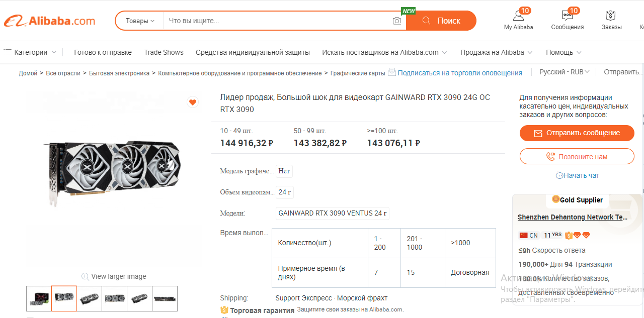The height and width of the screenshot is (318, 644).
Task: Select the sixth product thumbnail
Action: click(x=165, y=298)
